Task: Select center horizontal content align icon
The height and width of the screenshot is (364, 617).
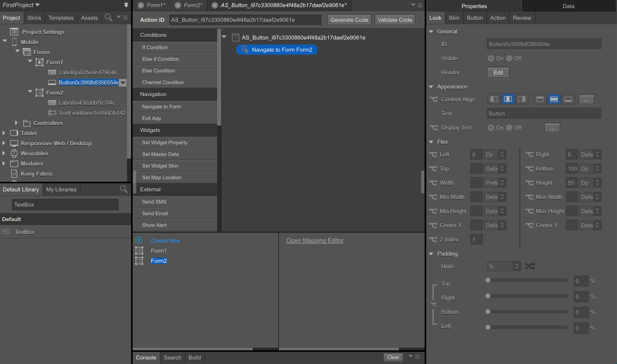Action: point(508,99)
